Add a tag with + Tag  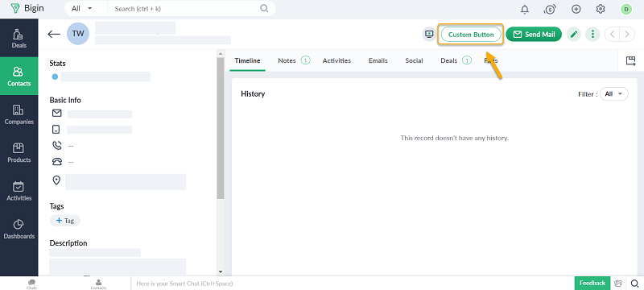65,221
